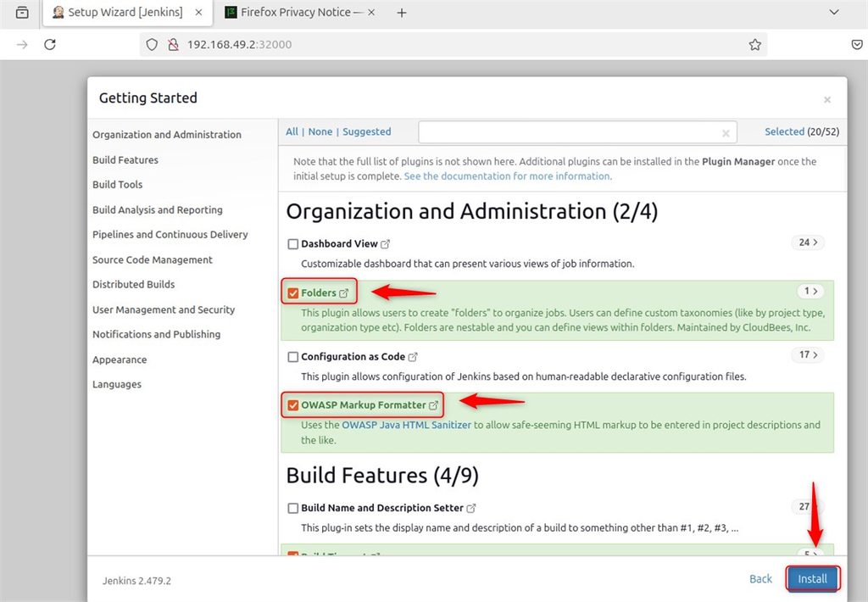Jump to Build Features category

(125, 160)
